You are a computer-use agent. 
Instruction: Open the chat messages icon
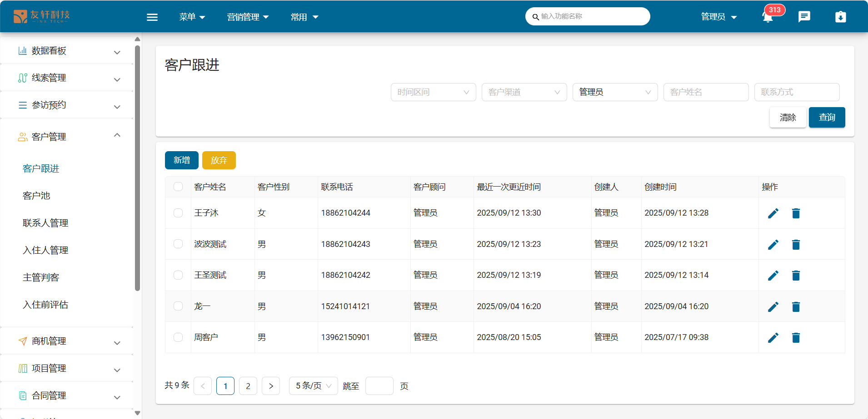(x=804, y=17)
